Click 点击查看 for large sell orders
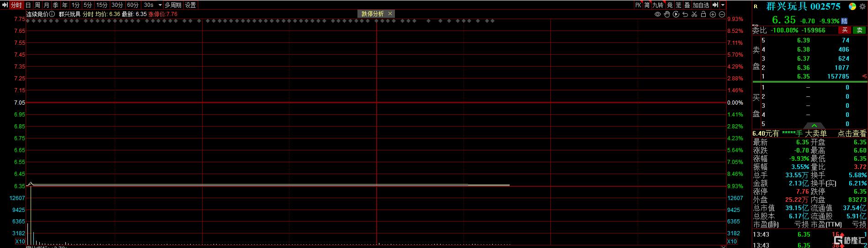 coord(852,133)
